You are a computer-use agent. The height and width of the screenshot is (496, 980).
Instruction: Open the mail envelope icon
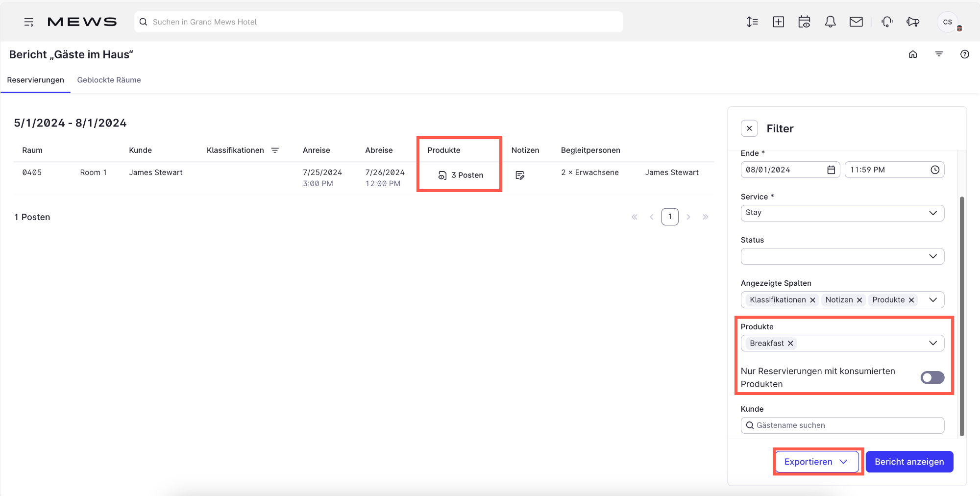coord(856,22)
